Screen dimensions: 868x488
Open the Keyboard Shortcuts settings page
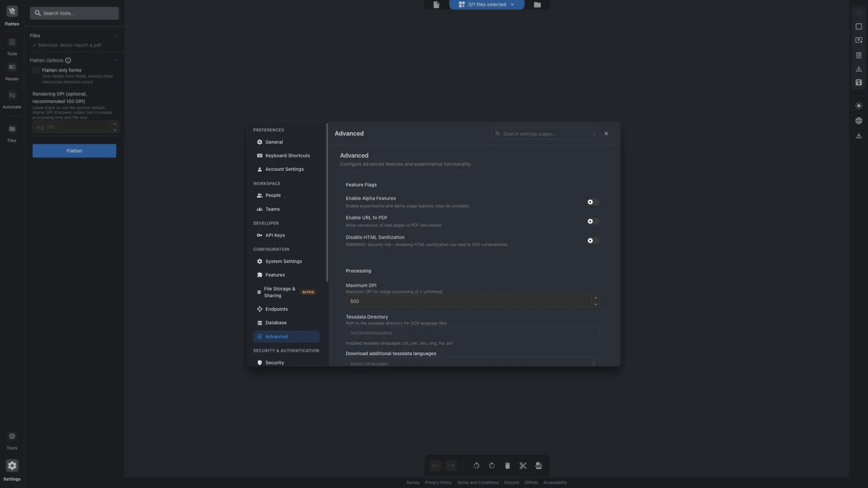click(286, 156)
